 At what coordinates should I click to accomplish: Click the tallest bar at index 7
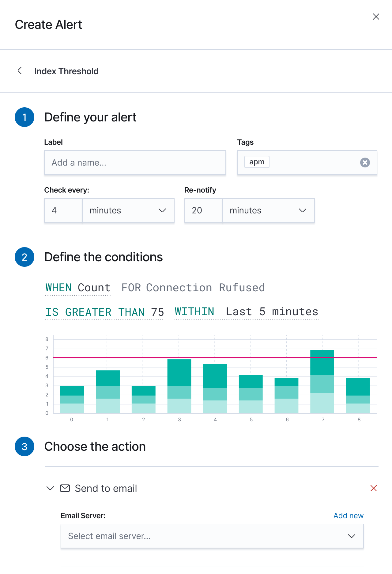[322, 382]
